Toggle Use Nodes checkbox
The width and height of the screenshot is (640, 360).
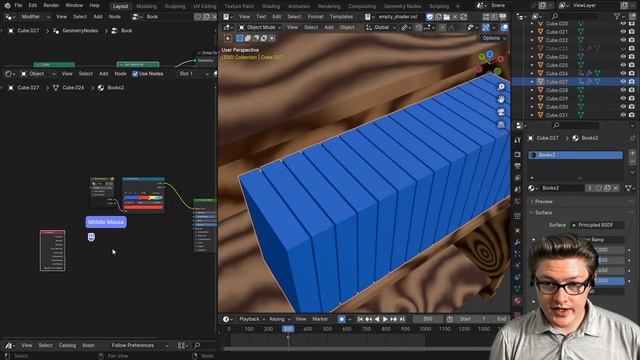click(135, 74)
